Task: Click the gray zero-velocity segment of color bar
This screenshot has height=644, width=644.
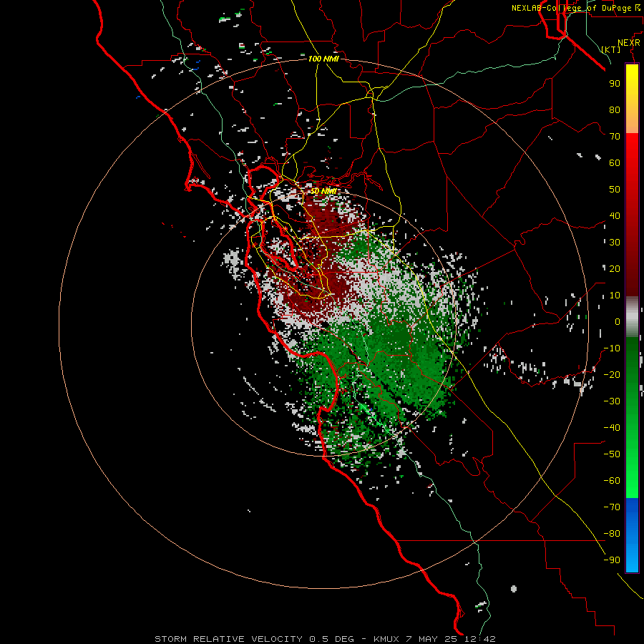Action: 632,317
